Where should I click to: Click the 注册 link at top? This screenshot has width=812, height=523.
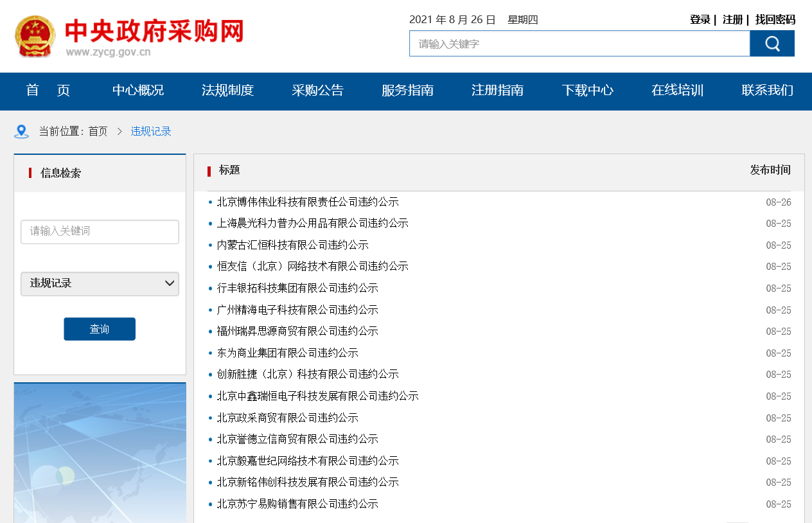(733, 20)
